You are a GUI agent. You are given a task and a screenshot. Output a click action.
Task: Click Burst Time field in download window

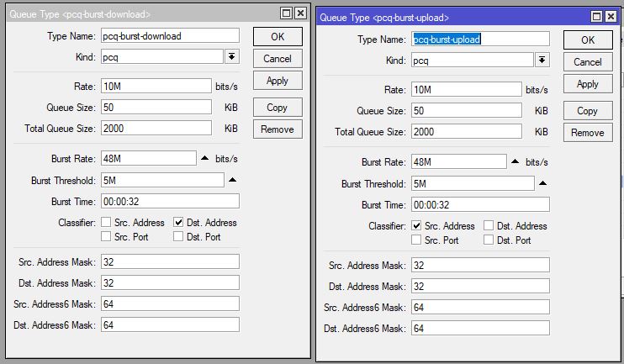click(x=170, y=201)
